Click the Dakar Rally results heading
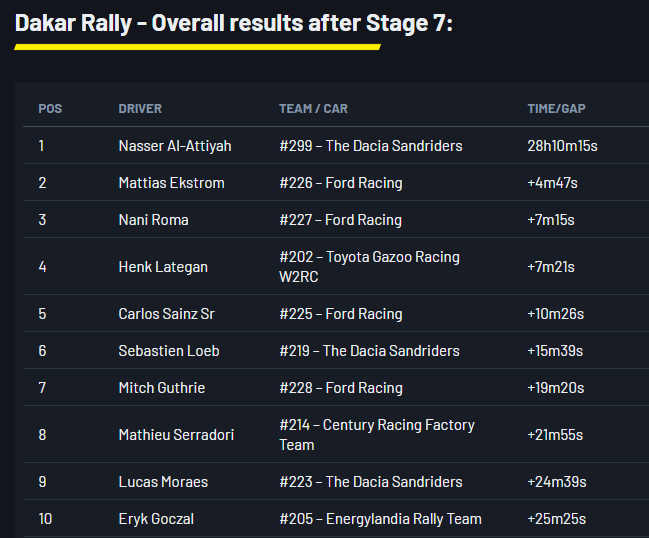Image resolution: width=649 pixels, height=538 pixels. pyautogui.click(x=234, y=22)
